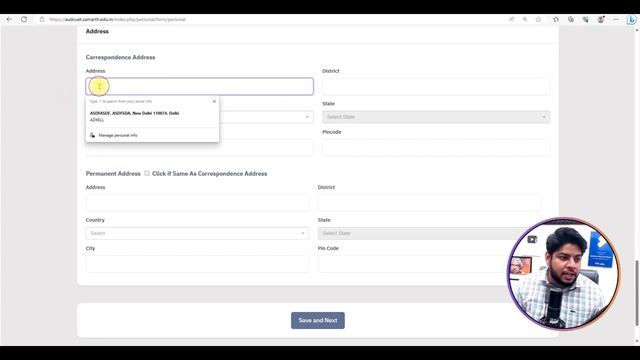The height and width of the screenshot is (360, 640).
Task: Click the Correspondence District field
Action: click(x=436, y=86)
